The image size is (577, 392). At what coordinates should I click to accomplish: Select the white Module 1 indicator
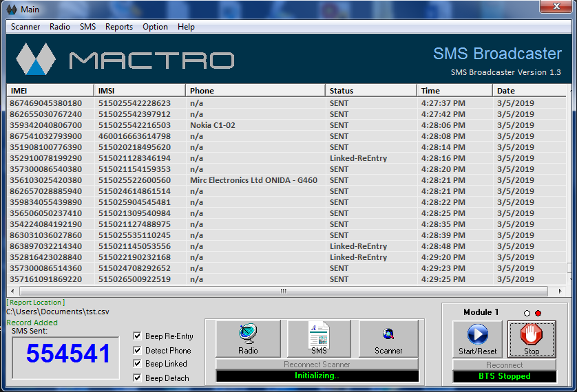pyautogui.click(x=527, y=314)
